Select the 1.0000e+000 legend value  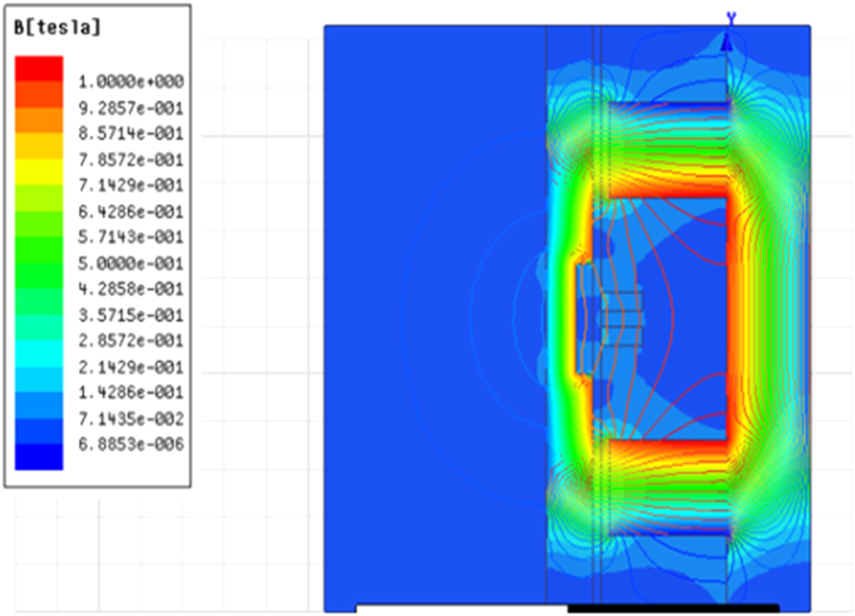(x=131, y=82)
